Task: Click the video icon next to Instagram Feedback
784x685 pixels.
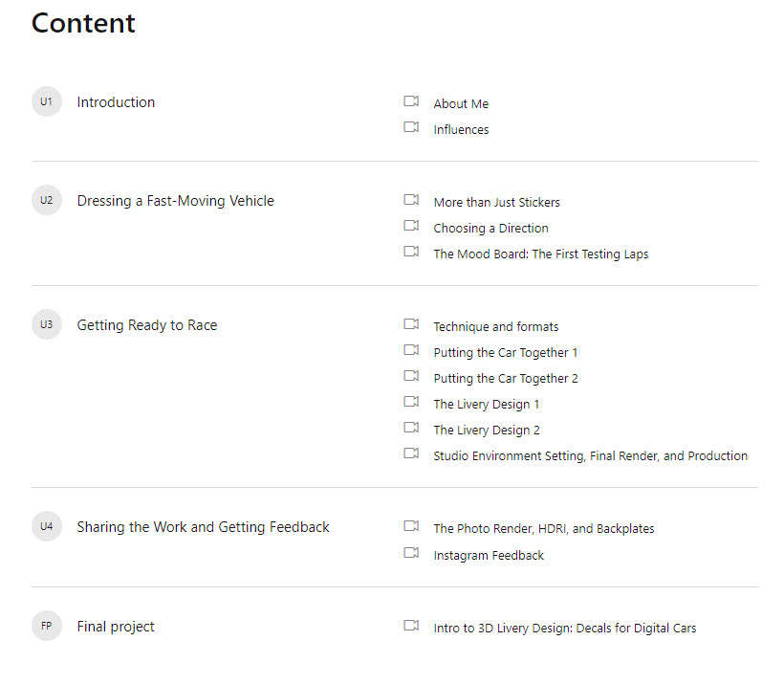Action: click(411, 553)
